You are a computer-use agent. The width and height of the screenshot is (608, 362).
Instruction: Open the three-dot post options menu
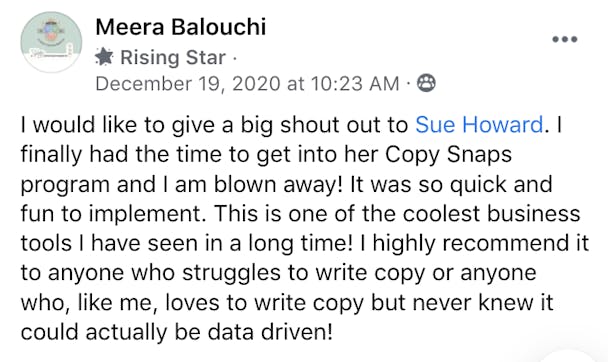coord(565,39)
